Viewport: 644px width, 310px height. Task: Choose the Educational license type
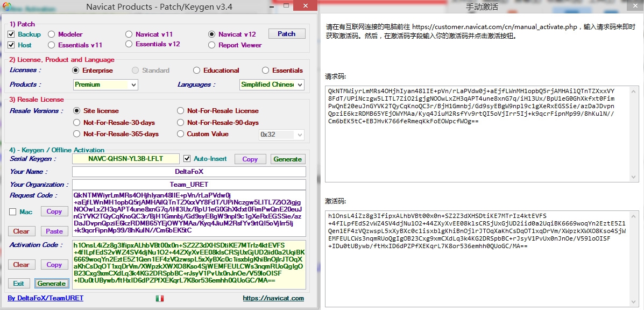[x=197, y=71]
